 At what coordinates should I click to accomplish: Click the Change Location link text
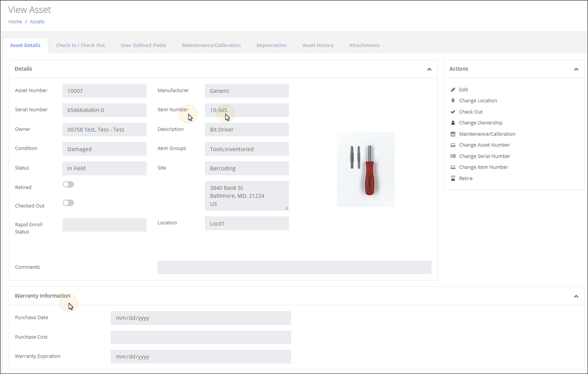(478, 100)
